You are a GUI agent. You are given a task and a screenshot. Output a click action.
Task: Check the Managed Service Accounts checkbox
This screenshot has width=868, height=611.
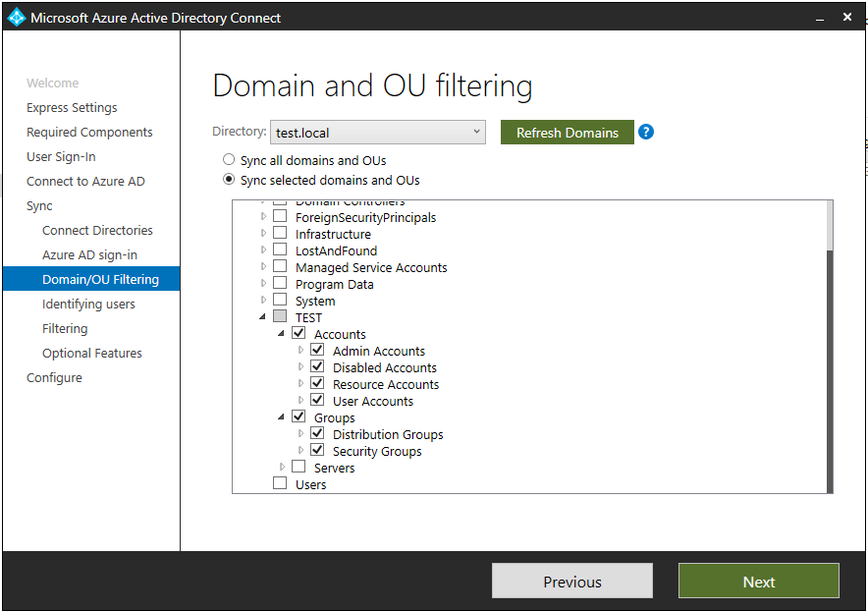point(280,266)
